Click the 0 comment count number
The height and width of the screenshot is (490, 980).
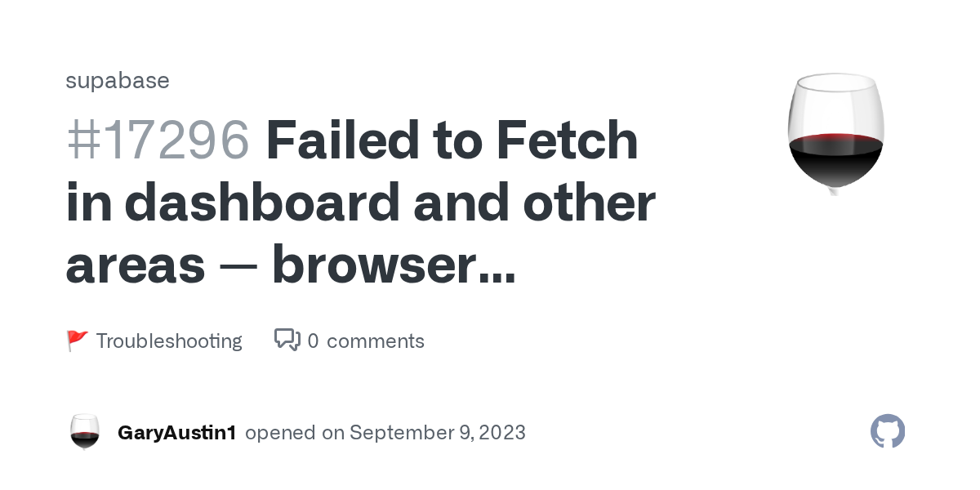(x=314, y=341)
